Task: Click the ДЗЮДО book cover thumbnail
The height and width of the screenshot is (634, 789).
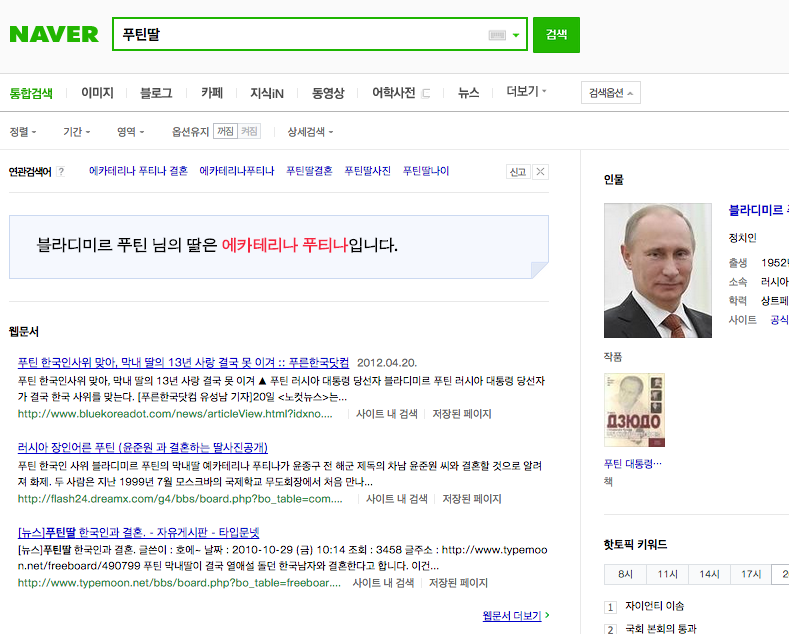Action: coord(634,410)
